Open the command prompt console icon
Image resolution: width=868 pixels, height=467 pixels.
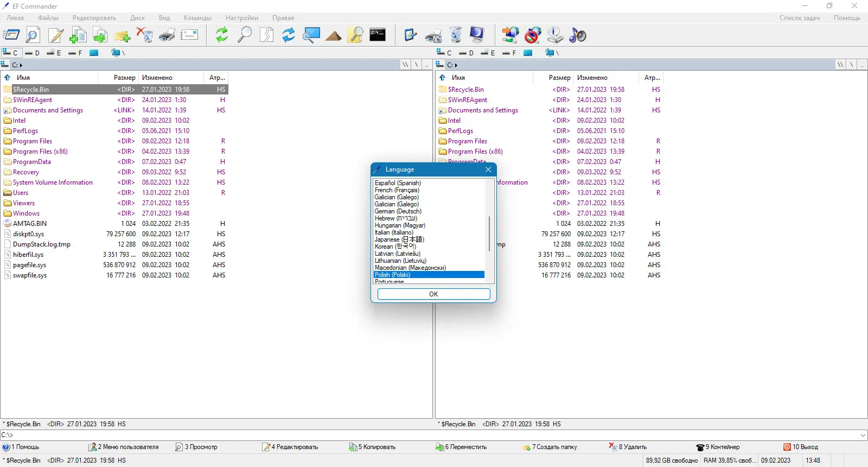tap(378, 35)
